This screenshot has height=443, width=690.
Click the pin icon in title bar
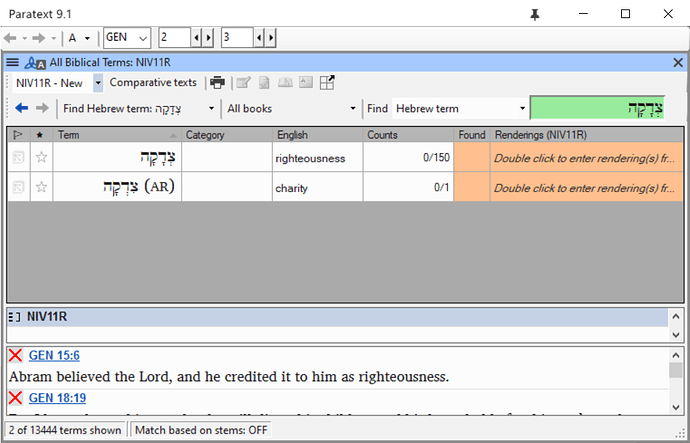click(535, 15)
